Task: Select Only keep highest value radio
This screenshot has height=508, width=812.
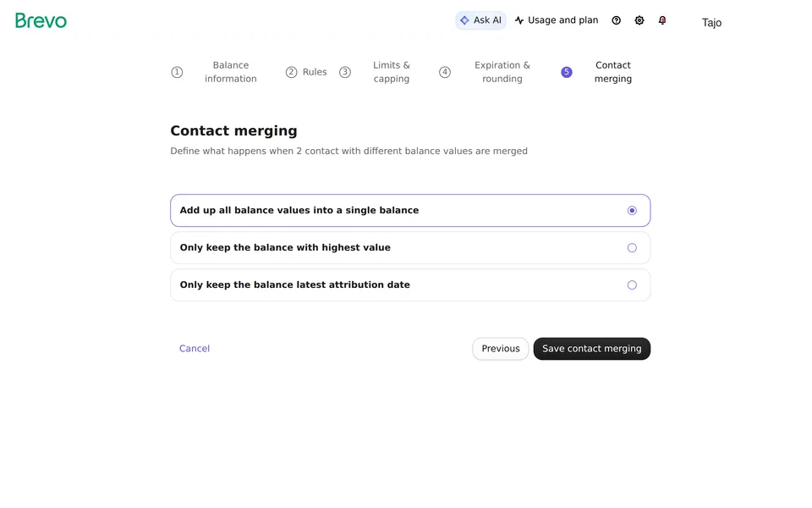Action: click(x=632, y=248)
